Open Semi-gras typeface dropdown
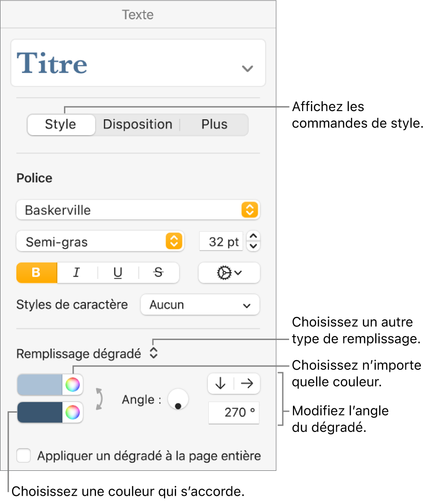This screenshot has height=504, width=431. pyautogui.click(x=100, y=242)
